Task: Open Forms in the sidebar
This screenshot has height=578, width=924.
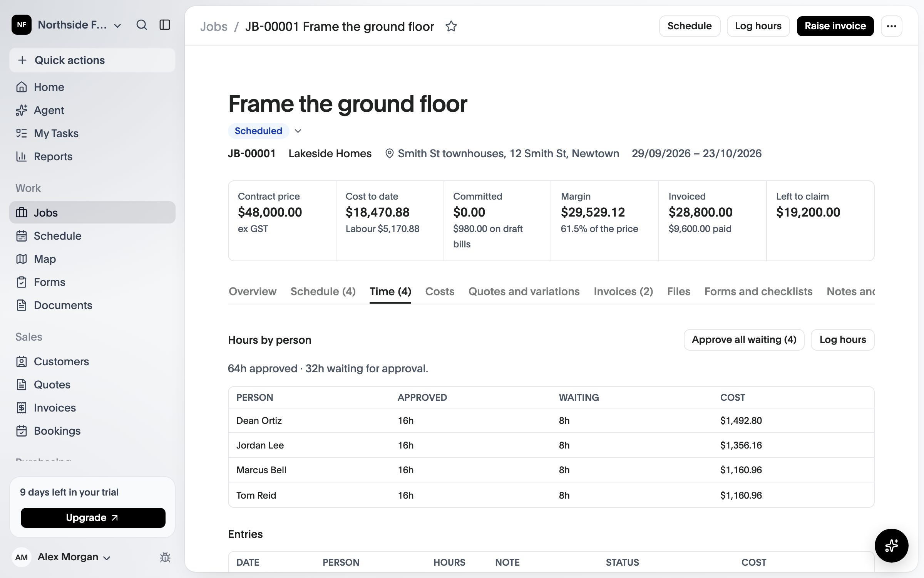Action: (92, 282)
